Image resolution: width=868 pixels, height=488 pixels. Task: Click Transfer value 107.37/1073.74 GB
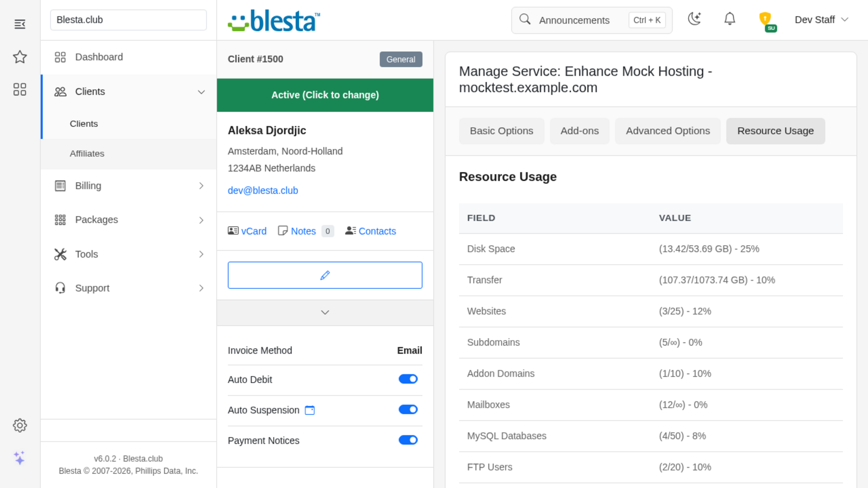(717, 280)
